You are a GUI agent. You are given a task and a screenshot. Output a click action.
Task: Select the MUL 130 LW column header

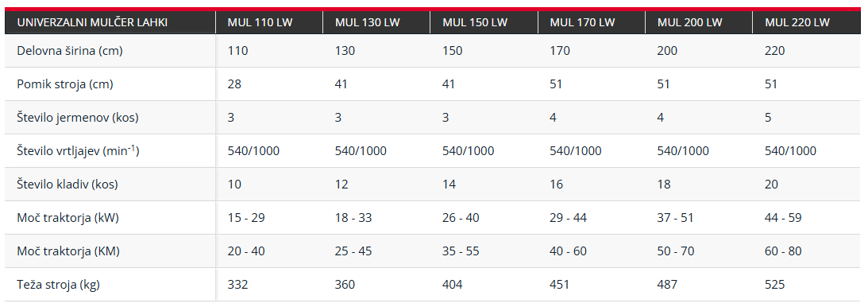pyautogui.click(x=376, y=23)
